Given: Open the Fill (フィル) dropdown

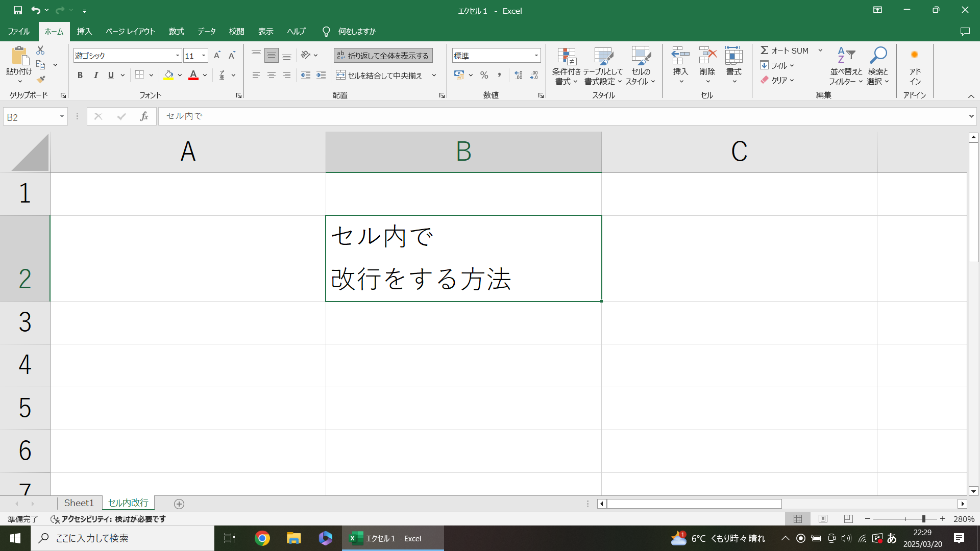Looking at the screenshot, I should (777, 65).
